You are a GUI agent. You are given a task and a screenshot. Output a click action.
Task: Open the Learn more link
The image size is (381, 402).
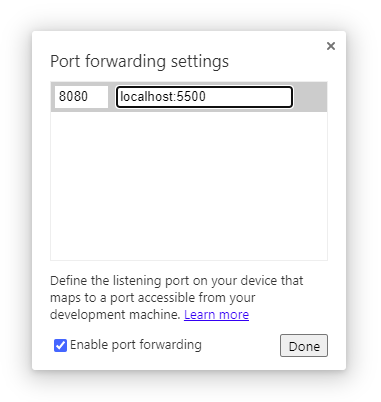216,315
